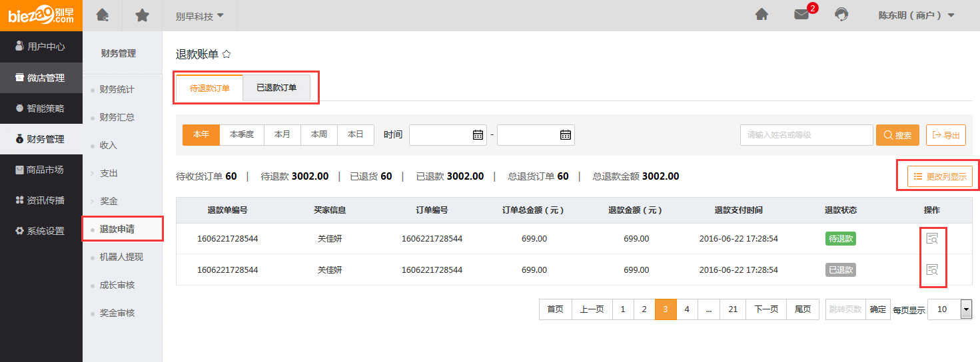Go to 收入 in submenu

coord(108,145)
